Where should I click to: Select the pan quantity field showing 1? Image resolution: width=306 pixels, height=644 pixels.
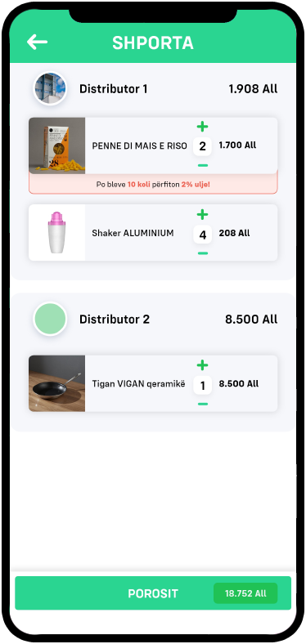click(x=202, y=385)
